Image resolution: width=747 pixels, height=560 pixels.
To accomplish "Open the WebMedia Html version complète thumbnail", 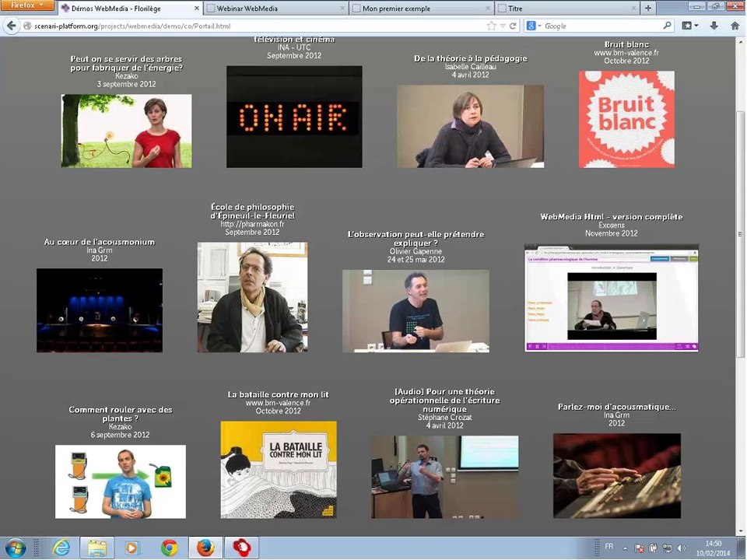I will (x=612, y=298).
